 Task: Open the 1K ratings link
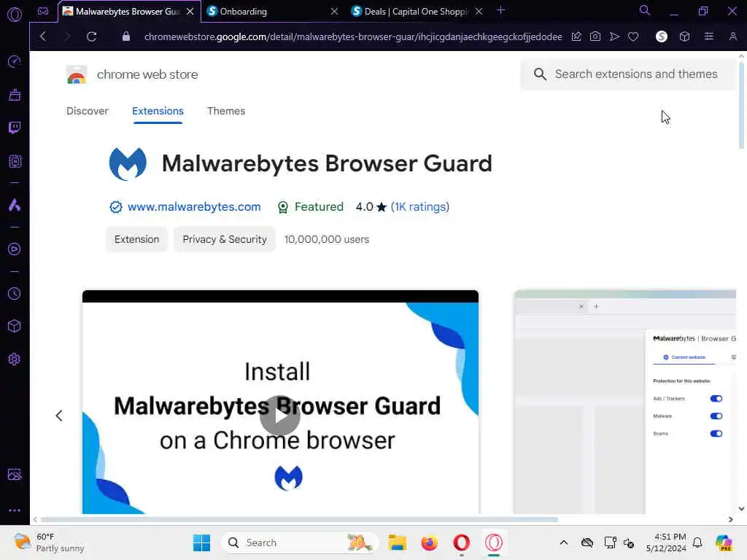tap(419, 206)
